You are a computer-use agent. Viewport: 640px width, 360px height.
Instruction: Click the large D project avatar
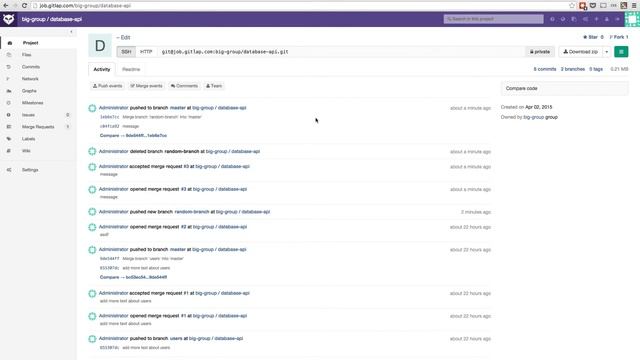pyautogui.click(x=100, y=45)
